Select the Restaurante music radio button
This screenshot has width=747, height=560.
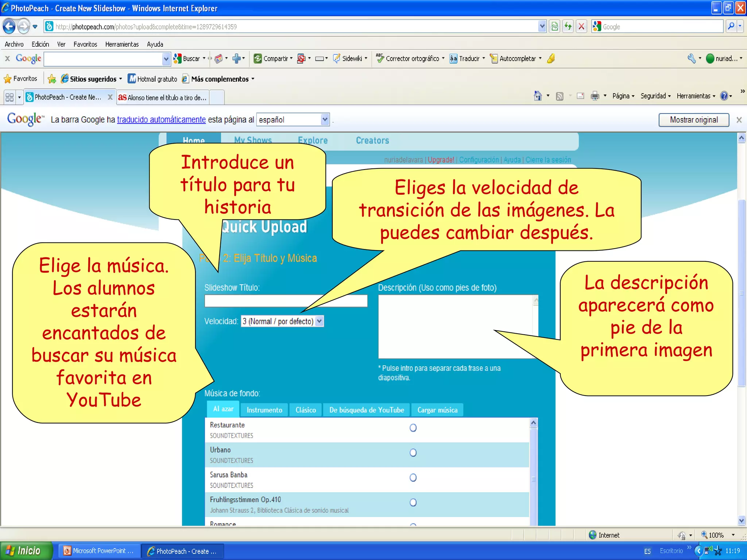pyautogui.click(x=413, y=428)
